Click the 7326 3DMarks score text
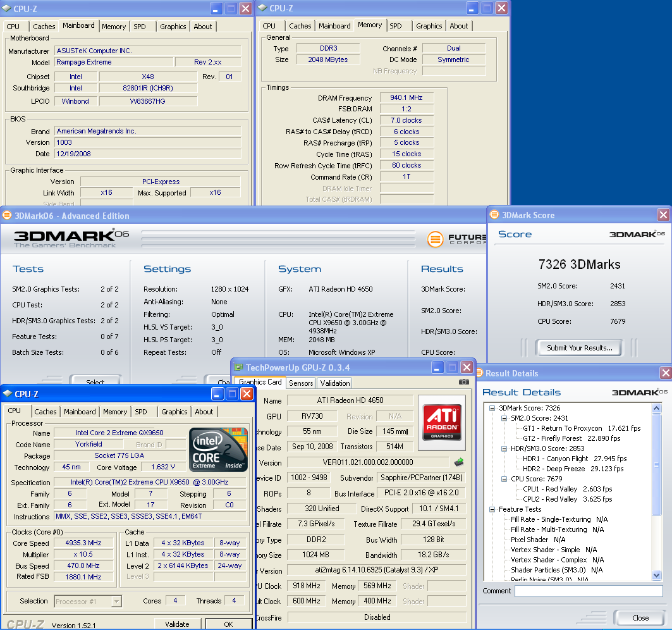This screenshot has width=672, height=630. tap(580, 264)
